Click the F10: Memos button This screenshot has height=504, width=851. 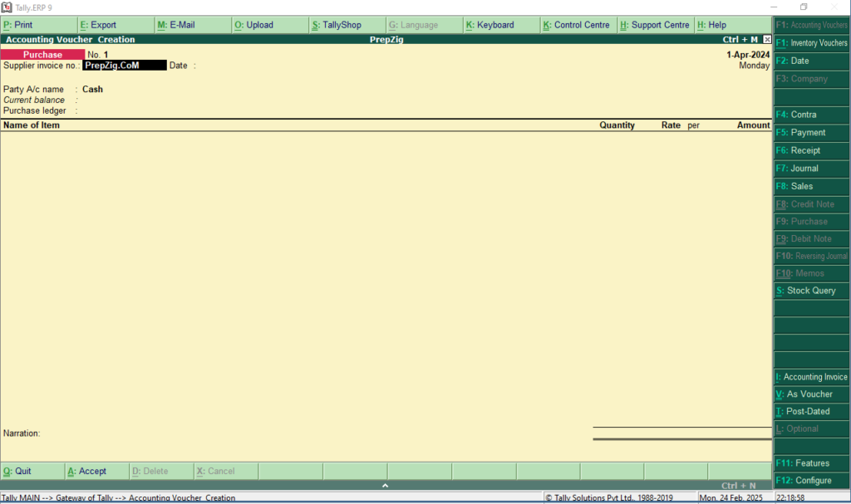(811, 273)
